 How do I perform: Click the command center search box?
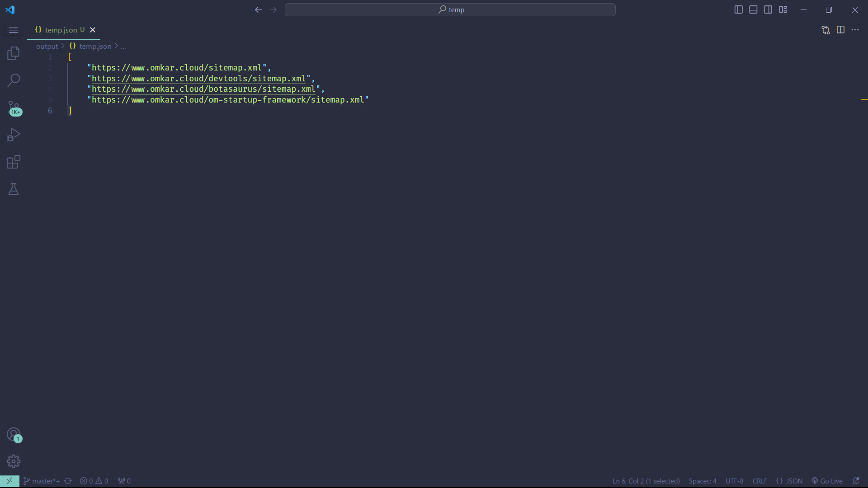[x=450, y=9]
